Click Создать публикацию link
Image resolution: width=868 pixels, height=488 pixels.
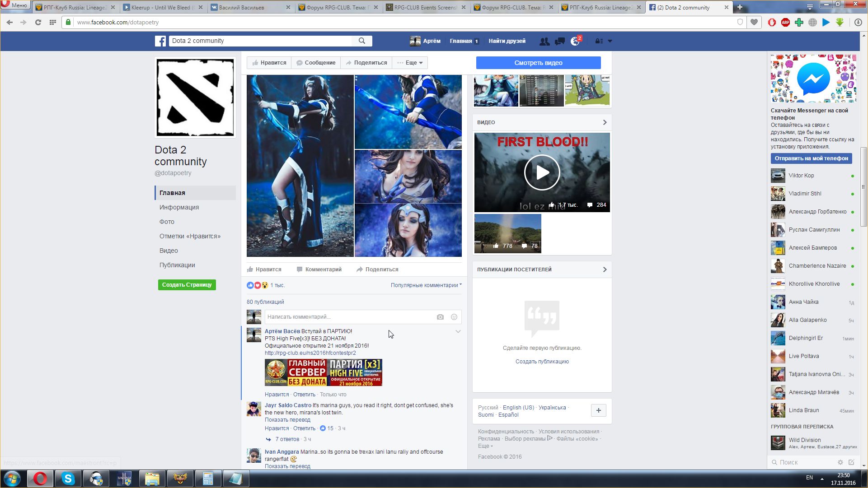pyautogui.click(x=542, y=362)
